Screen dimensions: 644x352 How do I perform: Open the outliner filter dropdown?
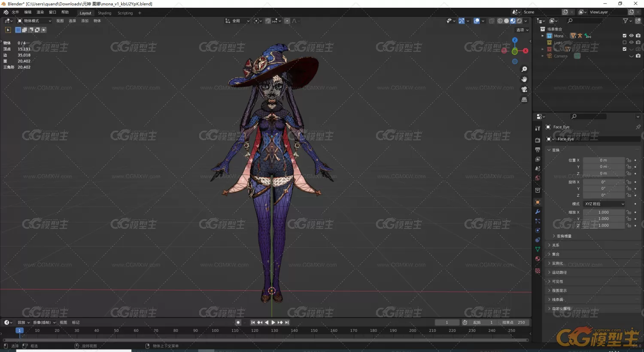point(627,21)
